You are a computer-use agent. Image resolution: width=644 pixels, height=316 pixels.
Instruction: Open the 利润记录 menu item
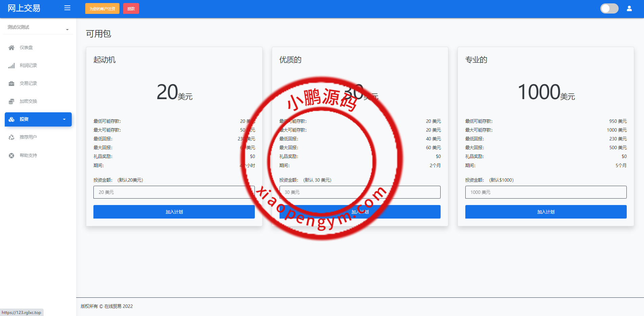[28, 66]
